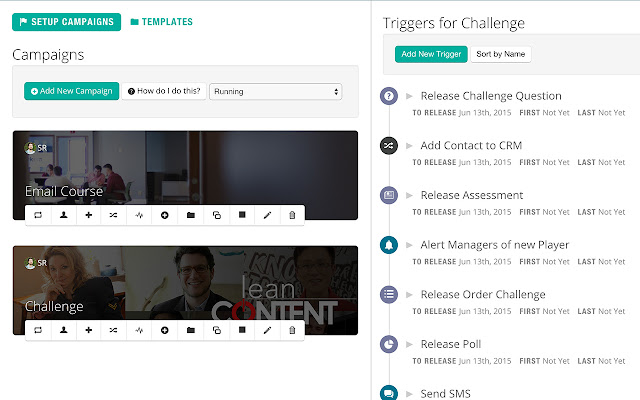
Task: Expand the Add Contact to CRM trigger
Action: pyautogui.click(x=409, y=146)
